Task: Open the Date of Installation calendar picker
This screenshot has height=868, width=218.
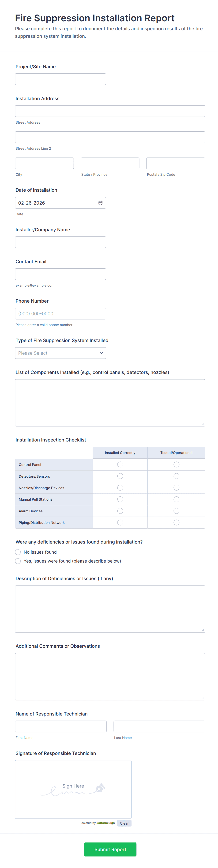Action: coord(100,202)
